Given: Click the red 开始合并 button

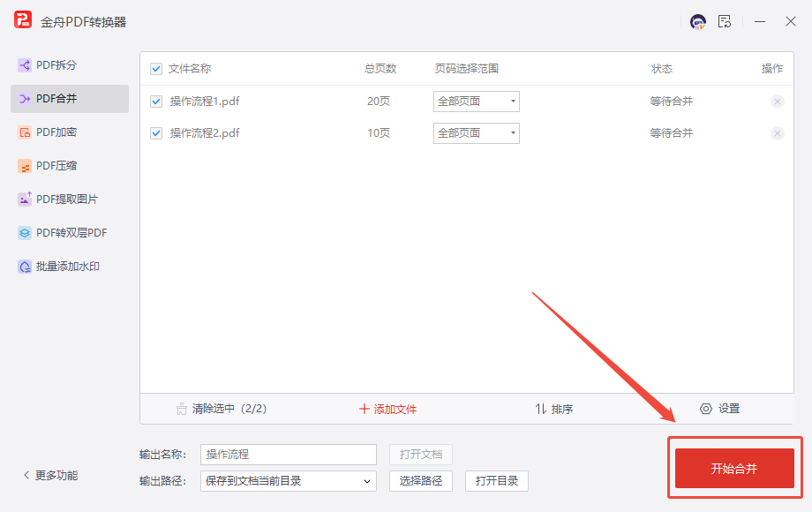Looking at the screenshot, I should 734,469.
